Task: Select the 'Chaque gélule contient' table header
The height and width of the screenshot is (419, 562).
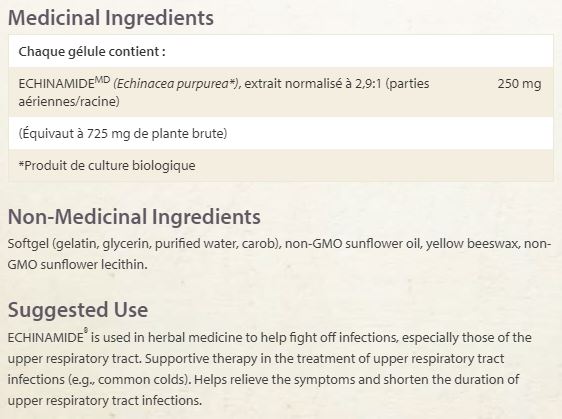Action: click(x=92, y=52)
